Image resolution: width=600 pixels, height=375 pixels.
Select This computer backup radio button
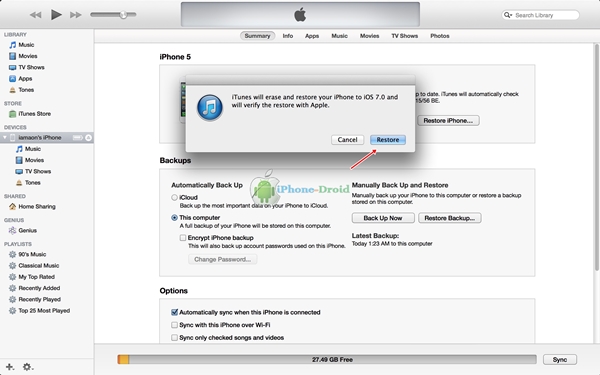click(x=174, y=218)
